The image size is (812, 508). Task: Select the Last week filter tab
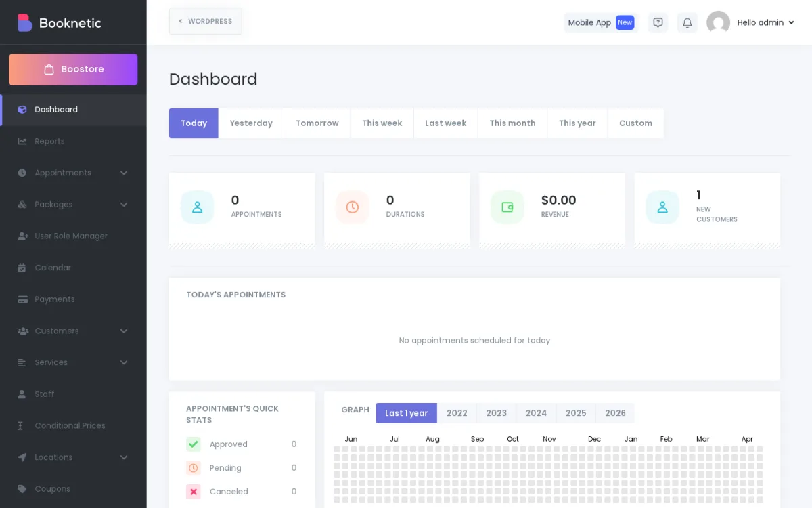pyautogui.click(x=446, y=123)
